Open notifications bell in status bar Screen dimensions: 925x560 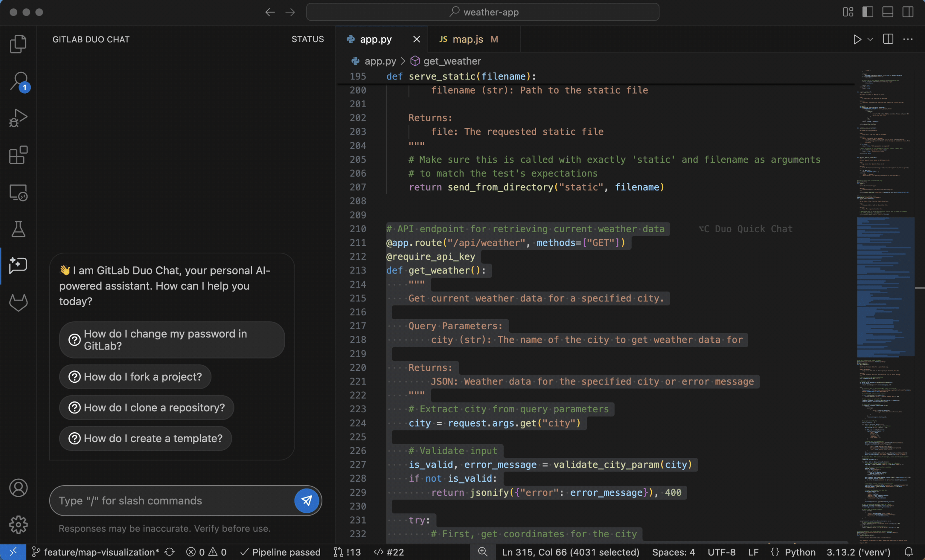coord(908,552)
